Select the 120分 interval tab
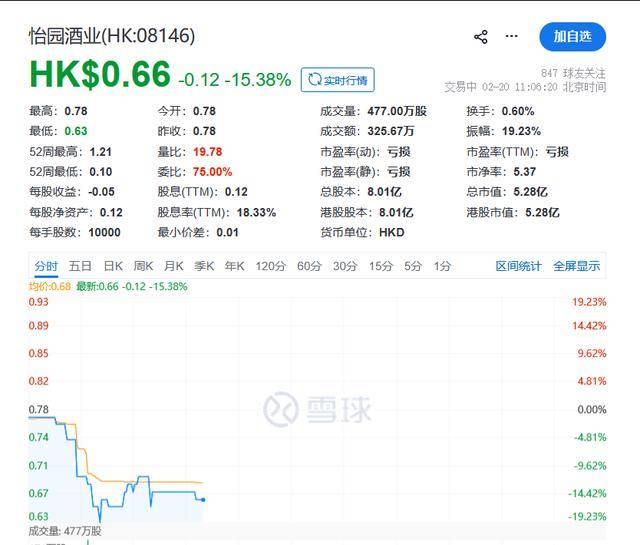Image resolution: width=640 pixels, height=545 pixels. click(270, 266)
